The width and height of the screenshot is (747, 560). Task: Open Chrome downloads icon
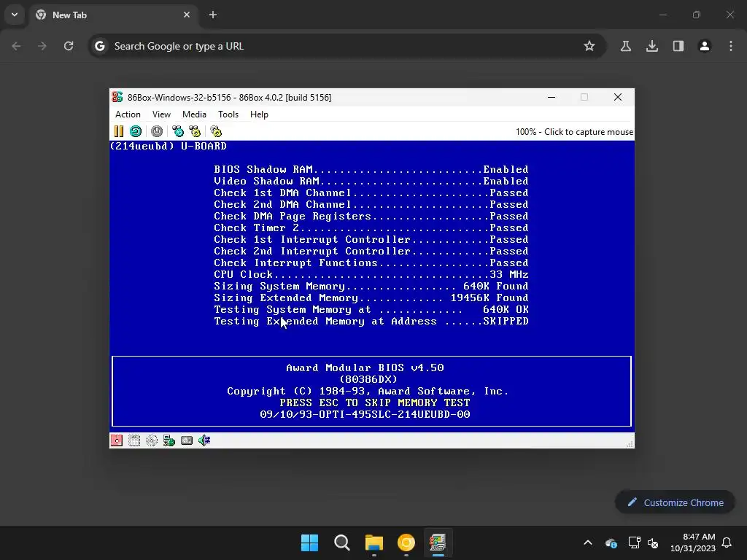click(652, 46)
